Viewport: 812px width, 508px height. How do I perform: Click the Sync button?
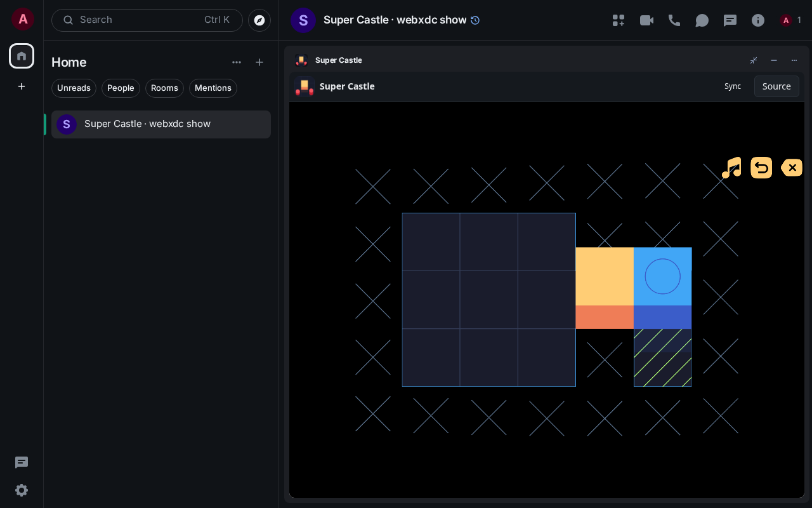click(733, 86)
